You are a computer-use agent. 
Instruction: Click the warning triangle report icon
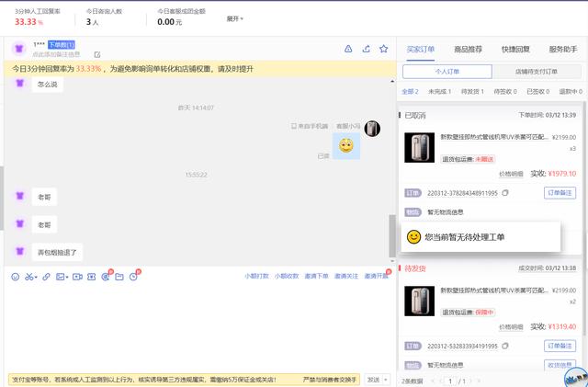(x=348, y=49)
